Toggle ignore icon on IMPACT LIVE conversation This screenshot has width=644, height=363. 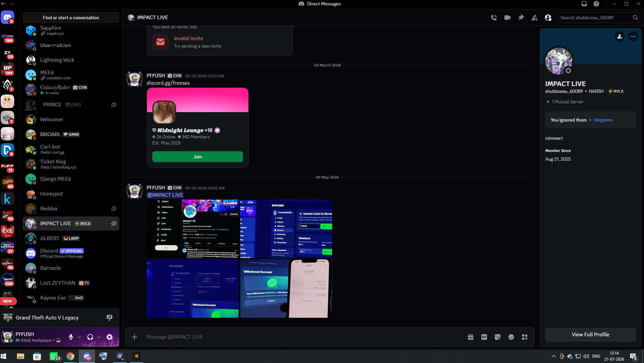tap(114, 224)
